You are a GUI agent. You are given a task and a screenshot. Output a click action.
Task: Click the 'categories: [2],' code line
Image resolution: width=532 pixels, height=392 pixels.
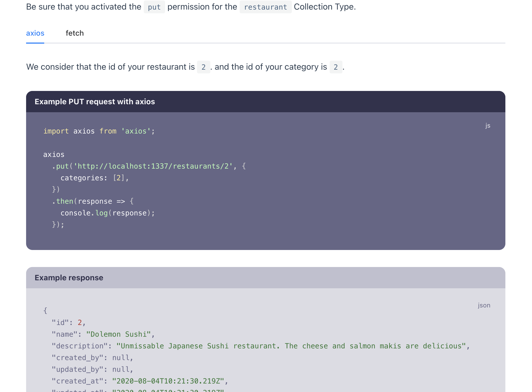click(95, 178)
